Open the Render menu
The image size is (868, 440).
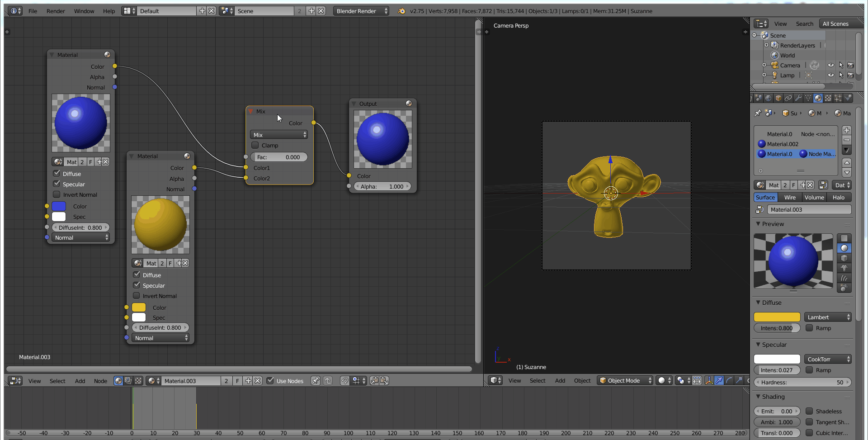coord(56,11)
